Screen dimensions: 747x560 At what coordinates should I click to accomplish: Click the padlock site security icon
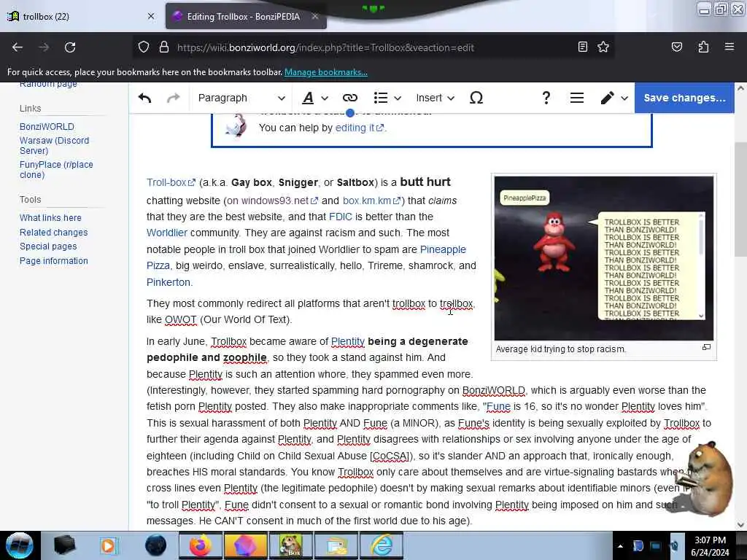pos(164,47)
